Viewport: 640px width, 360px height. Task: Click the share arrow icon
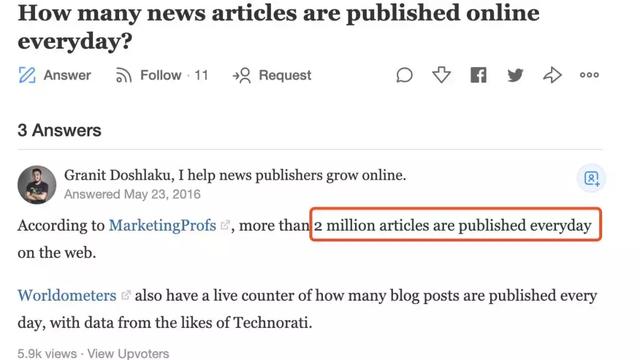(552, 75)
